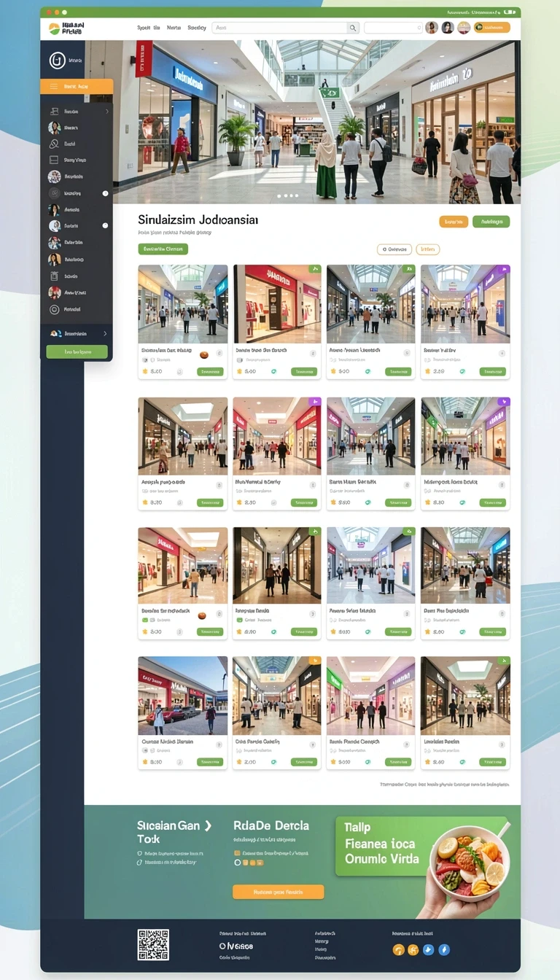Click the orange button beside the page heading
This screenshot has width=560, height=980.
coord(454,222)
